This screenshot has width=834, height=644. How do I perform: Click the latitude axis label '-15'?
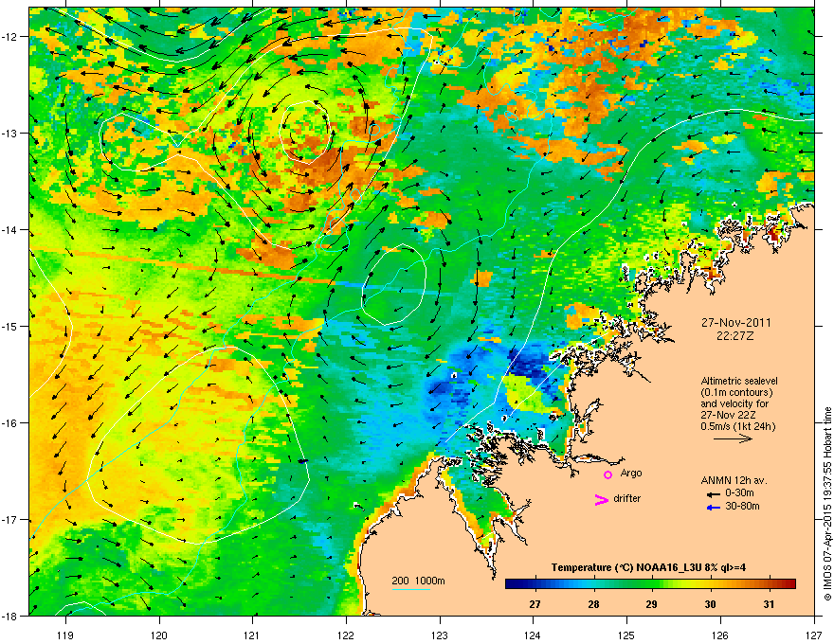(10, 326)
